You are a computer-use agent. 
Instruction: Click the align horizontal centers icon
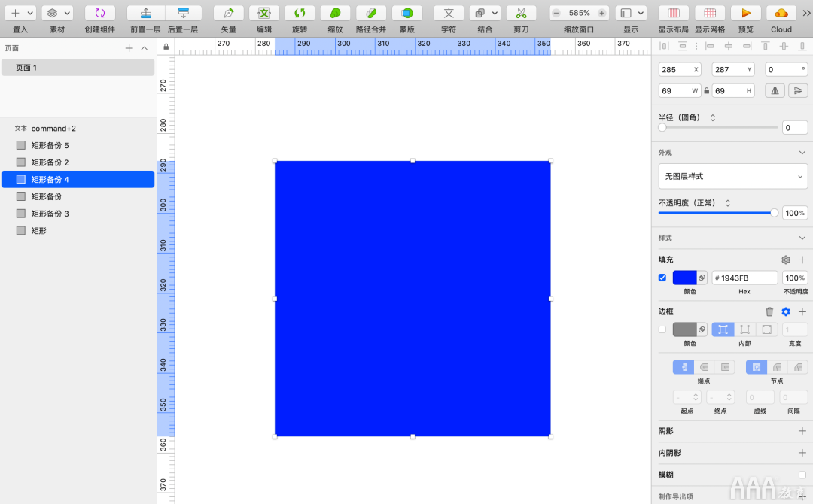(x=729, y=47)
